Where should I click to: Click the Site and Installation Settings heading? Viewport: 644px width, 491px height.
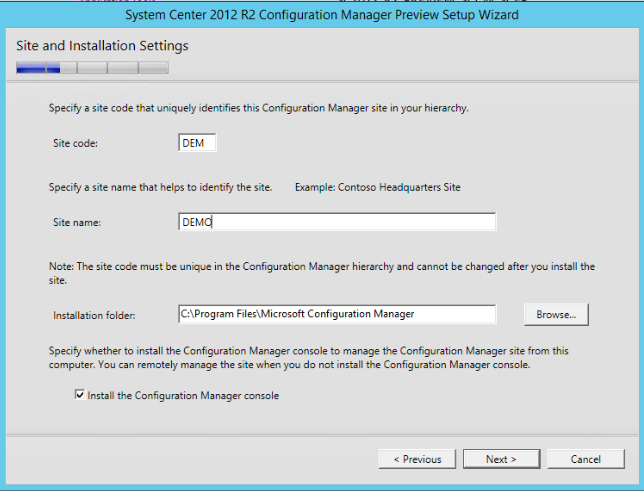click(102, 46)
